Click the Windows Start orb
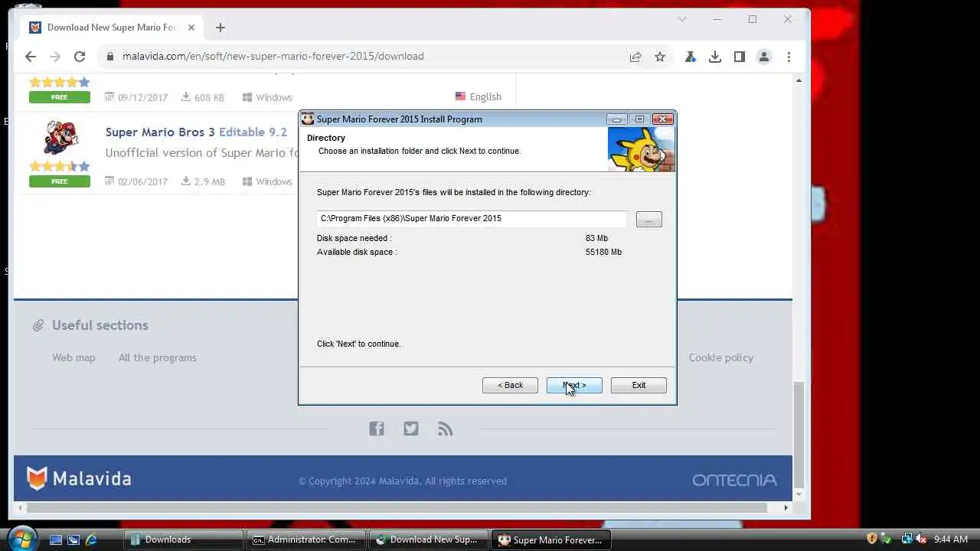 point(23,539)
